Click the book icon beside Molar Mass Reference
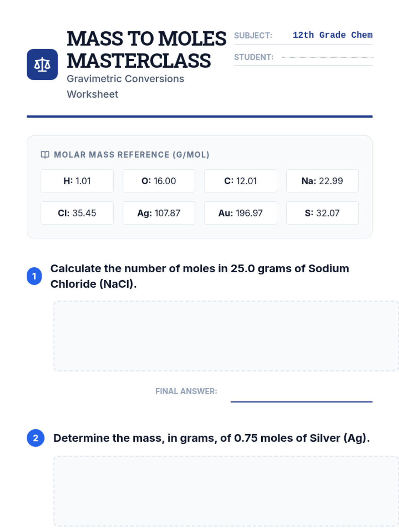Viewport: 399px width, 532px height. [45, 155]
